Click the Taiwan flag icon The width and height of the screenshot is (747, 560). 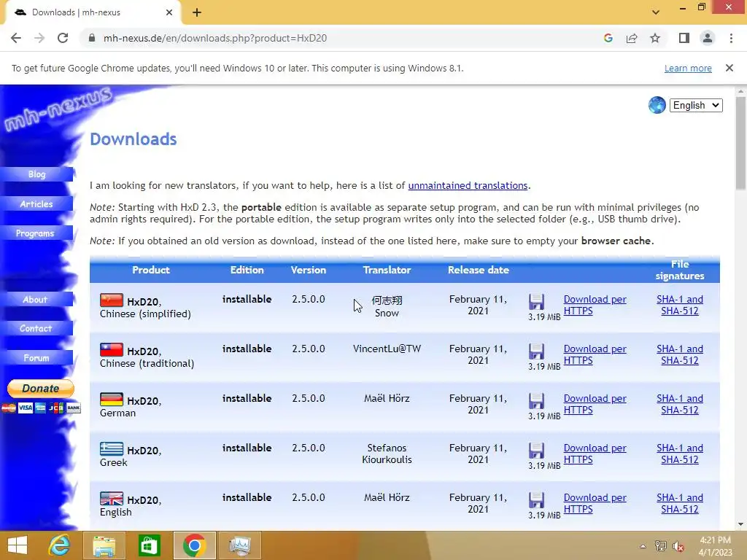click(x=112, y=349)
